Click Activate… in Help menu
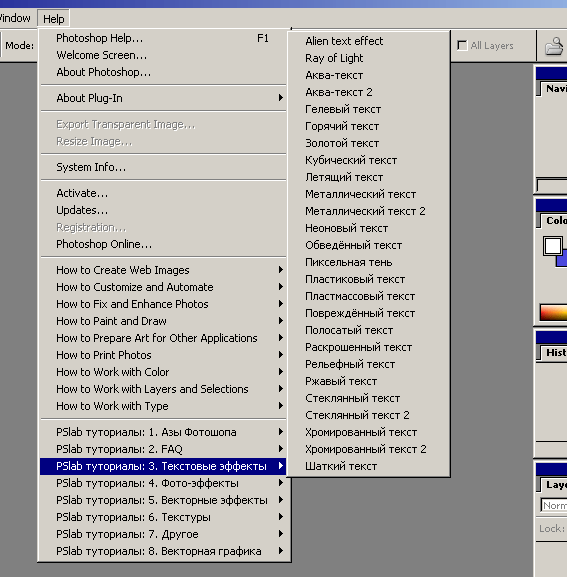567x577 pixels. [163, 193]
